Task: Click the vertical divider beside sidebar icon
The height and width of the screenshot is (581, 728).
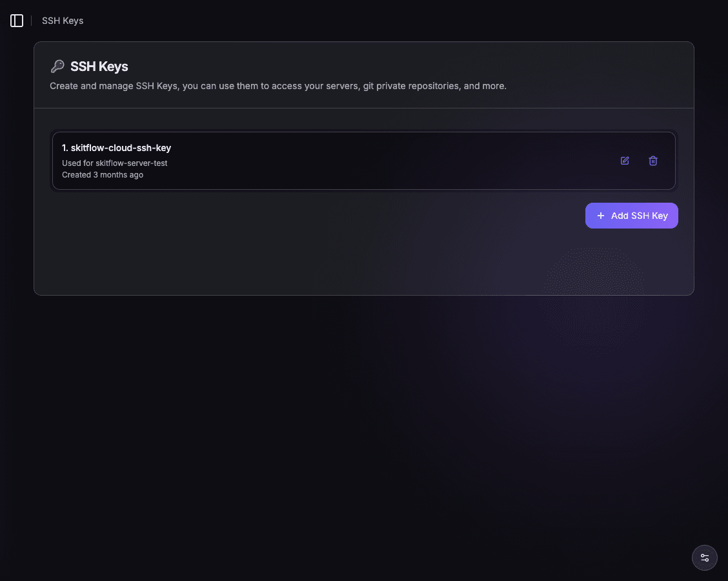Action: coord(31,21)
